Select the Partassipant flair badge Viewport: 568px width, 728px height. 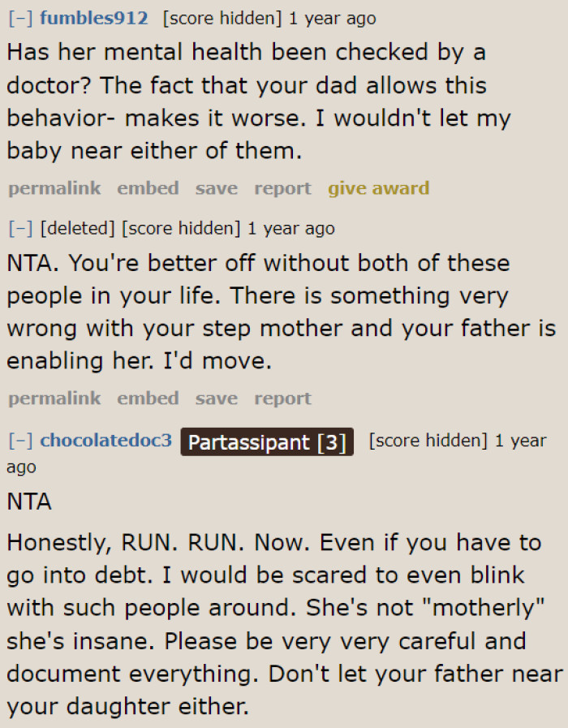click(x=266, y=442)
